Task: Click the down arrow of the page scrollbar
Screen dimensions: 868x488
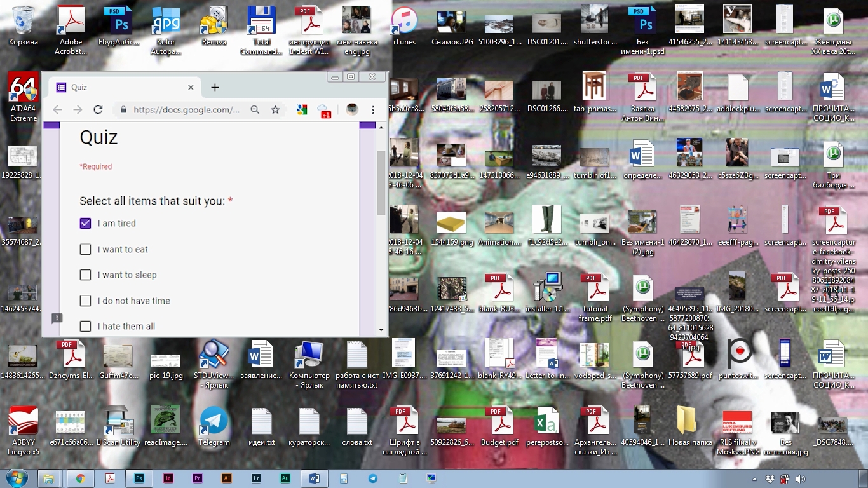Action: click(381, 330)
